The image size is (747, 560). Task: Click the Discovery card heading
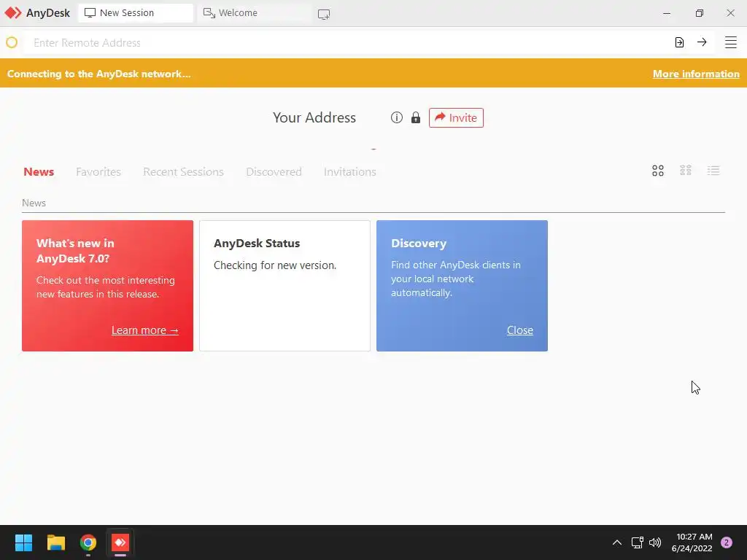419,244
